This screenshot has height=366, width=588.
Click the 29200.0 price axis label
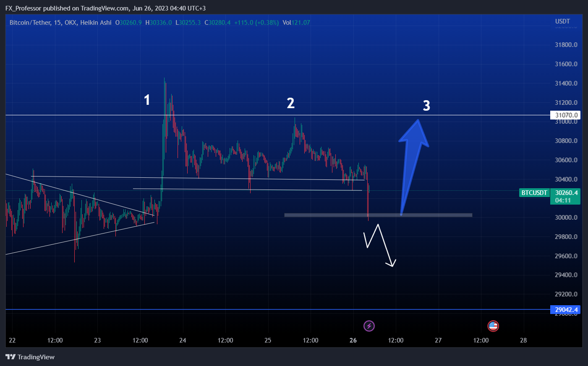pos(566,294)
